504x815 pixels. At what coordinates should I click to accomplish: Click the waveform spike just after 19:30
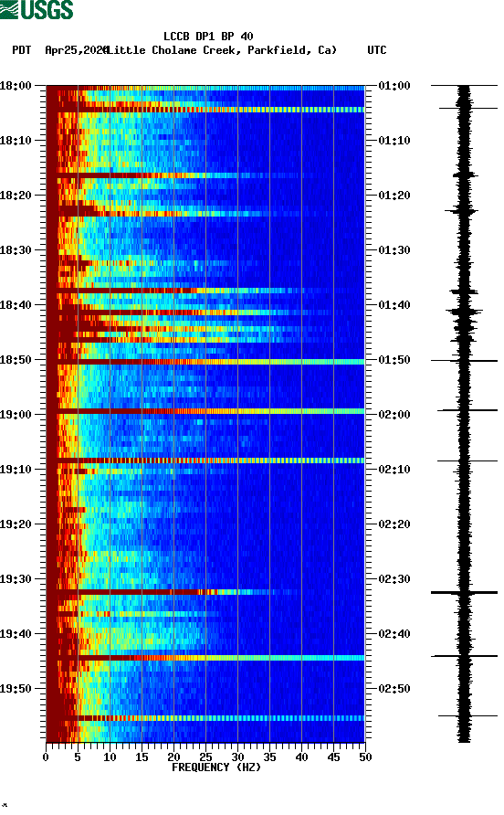[464, 593]
